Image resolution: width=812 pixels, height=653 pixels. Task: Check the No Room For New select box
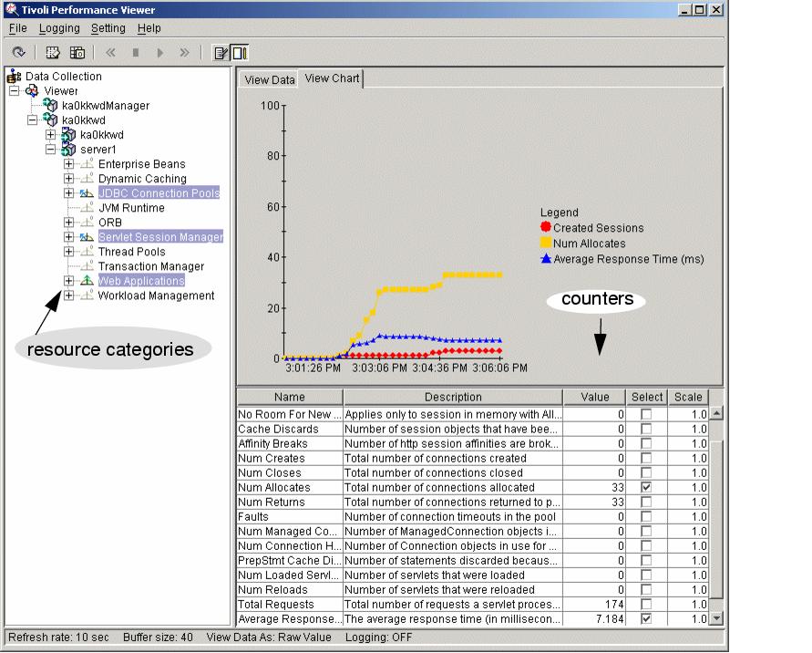pos(646,414)
